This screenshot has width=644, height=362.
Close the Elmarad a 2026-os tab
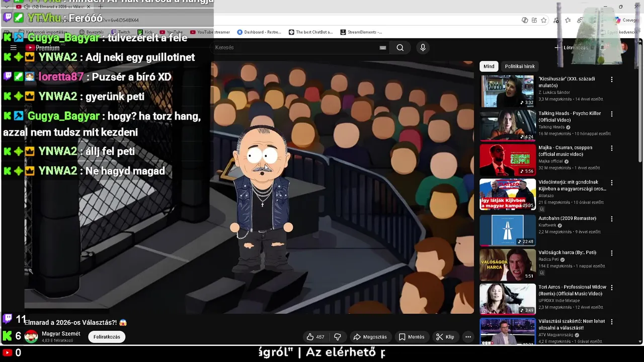coord(88,7)
